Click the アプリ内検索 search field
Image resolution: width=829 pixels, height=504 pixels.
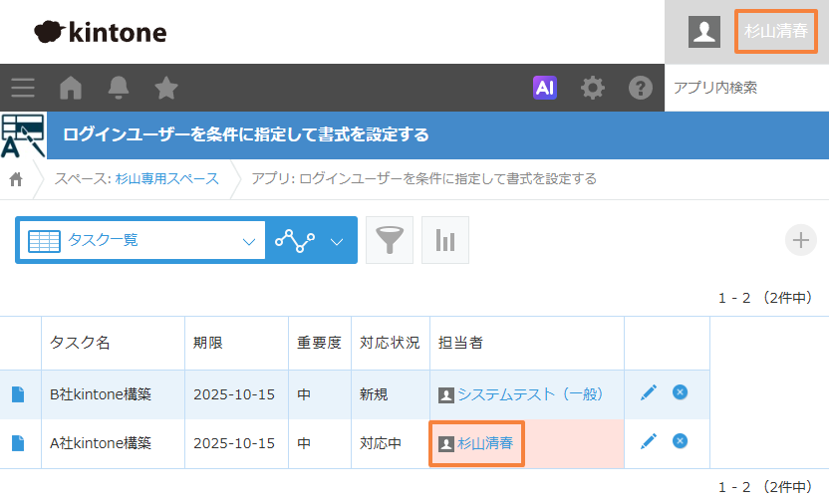click(x=747, y=88)
